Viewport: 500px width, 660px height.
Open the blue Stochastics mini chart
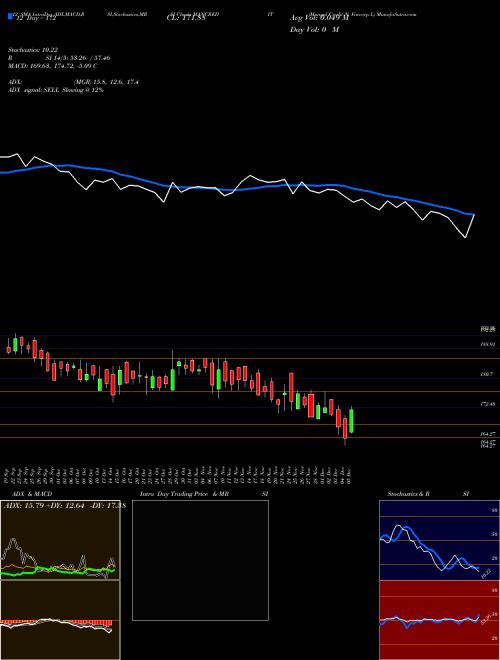coord(439,540)
